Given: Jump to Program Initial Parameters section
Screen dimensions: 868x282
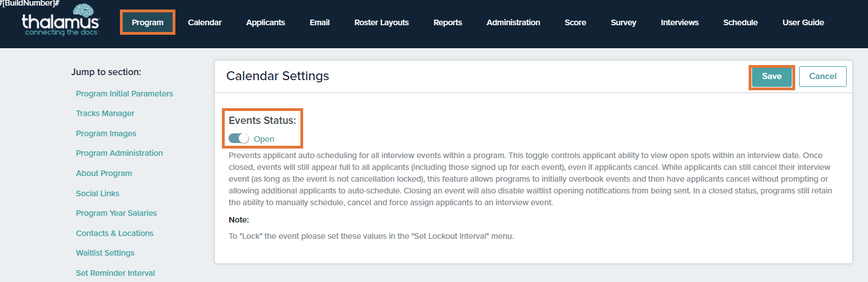Looking at the screenshot, I should click(x=124, y=94).
